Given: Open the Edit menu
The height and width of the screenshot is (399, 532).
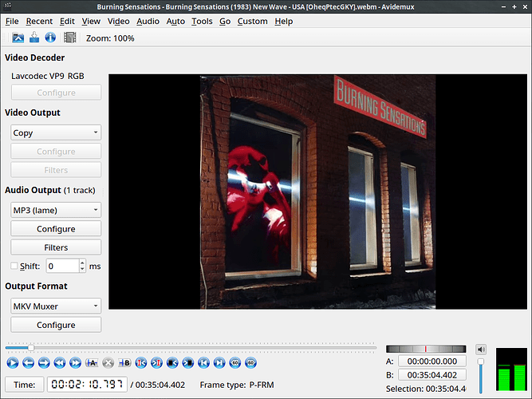Looking at the screenshot, I should click(67, 21).
